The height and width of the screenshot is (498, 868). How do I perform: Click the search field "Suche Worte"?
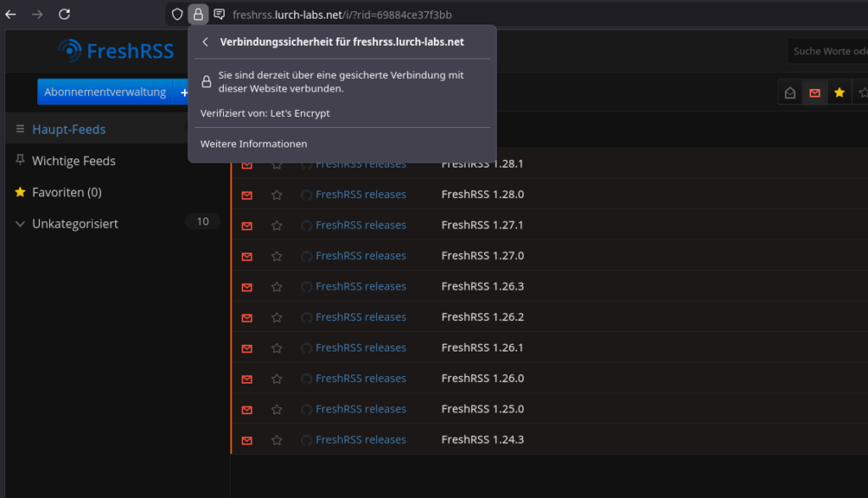pyautogui.click(x=826, y=51)
